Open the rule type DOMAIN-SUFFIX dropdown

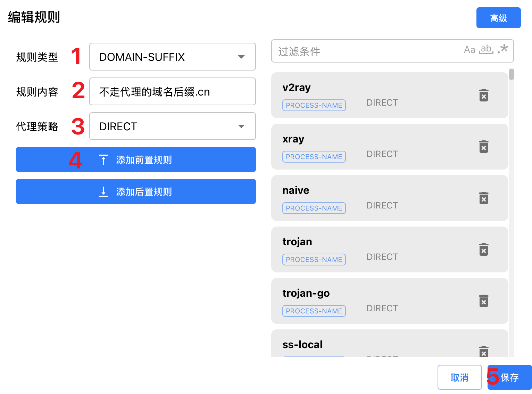click(x=172, y=57)
